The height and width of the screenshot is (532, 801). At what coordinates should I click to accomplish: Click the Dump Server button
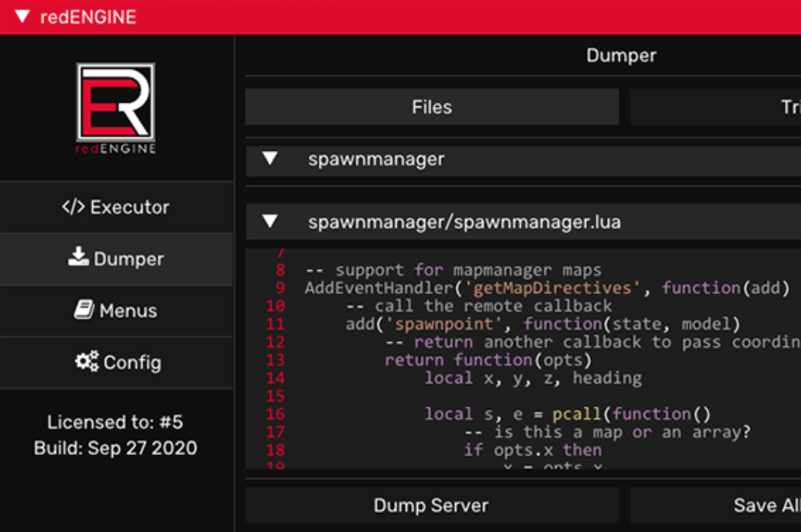[x=432, y=505]
